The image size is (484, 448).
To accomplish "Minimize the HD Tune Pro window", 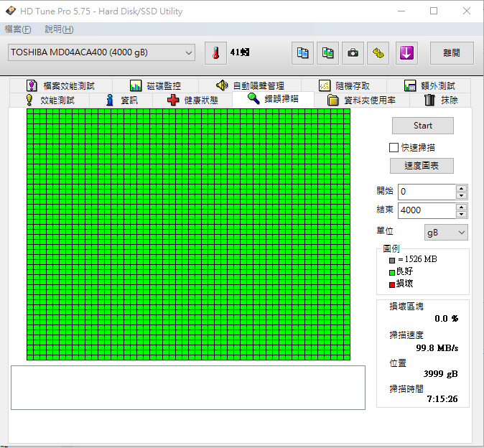I will click(401, 11).
